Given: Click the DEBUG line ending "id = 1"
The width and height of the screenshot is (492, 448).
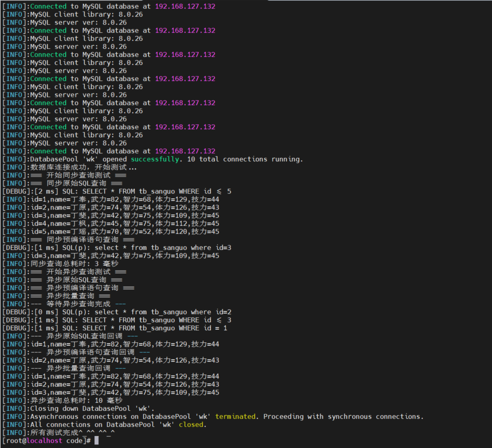Looking at the screenshot, I should (x=115, y=328).
